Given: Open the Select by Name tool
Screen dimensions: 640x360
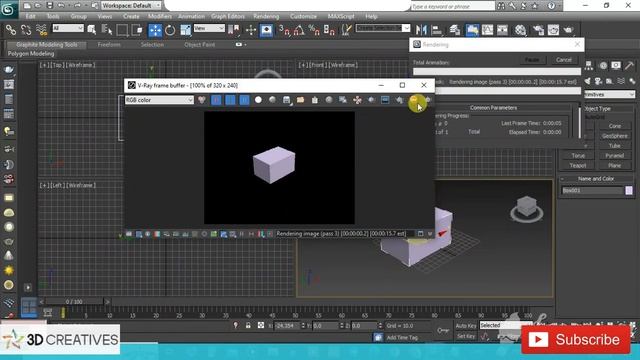Looking at the screenshot, I should pyautogui.click(x=107, y=30).
